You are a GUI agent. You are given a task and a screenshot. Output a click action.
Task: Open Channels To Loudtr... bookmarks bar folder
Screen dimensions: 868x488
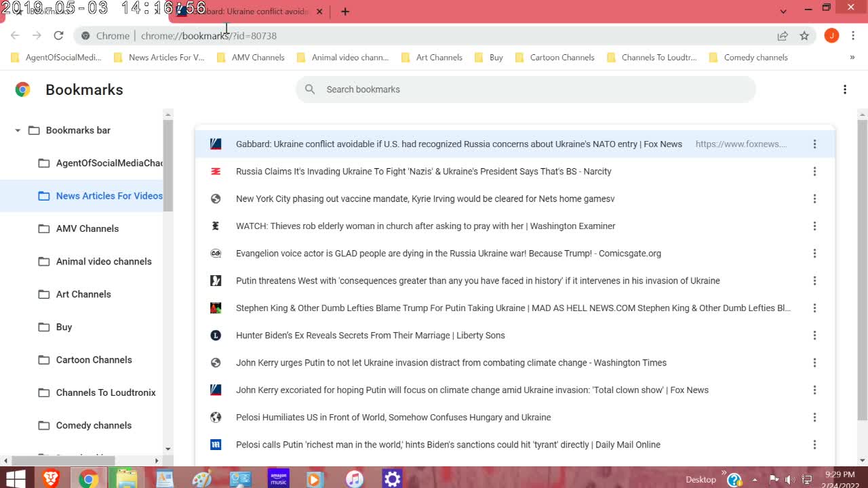coord(652,58)
